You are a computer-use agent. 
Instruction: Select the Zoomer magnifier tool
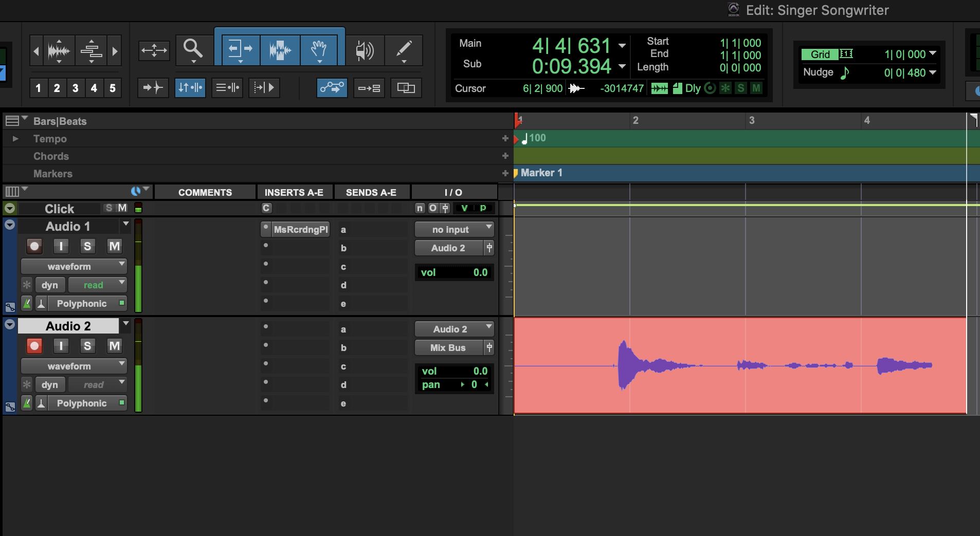[194, 50]
